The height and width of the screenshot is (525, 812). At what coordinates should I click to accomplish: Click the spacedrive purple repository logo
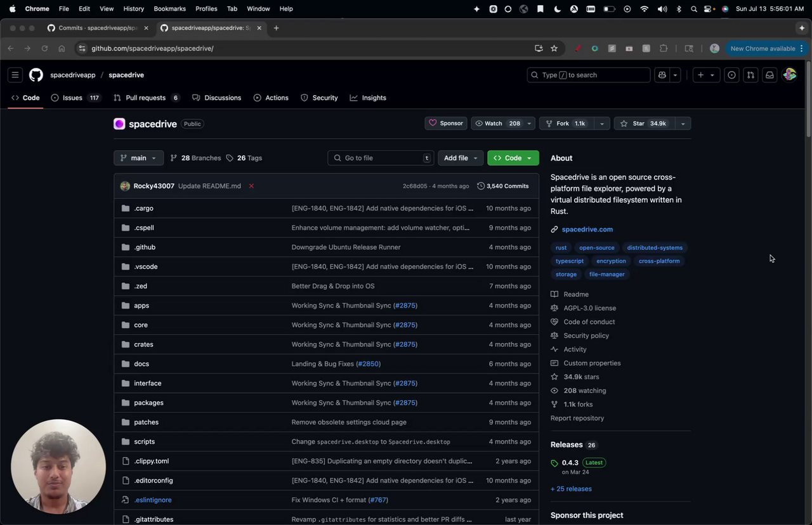coord(119,124)
